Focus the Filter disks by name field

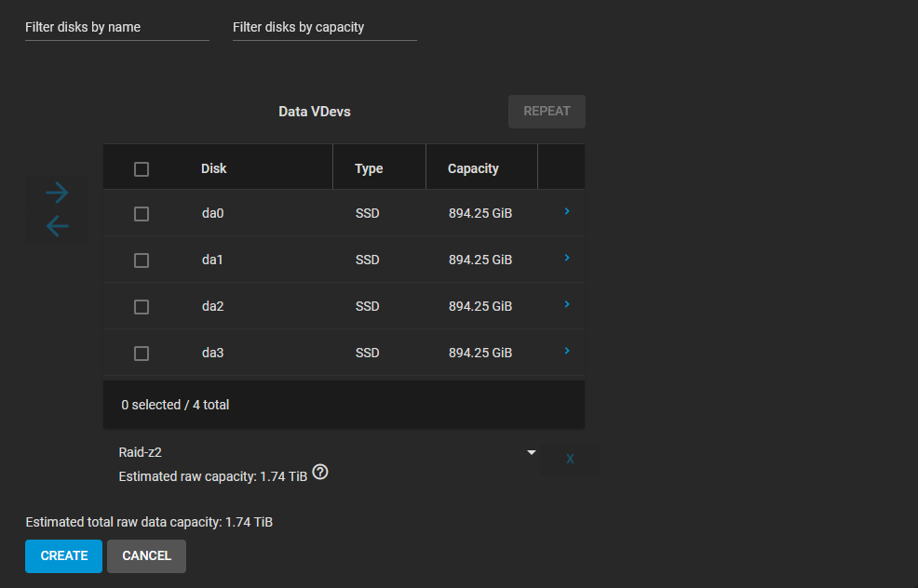(x=116, y=28)
